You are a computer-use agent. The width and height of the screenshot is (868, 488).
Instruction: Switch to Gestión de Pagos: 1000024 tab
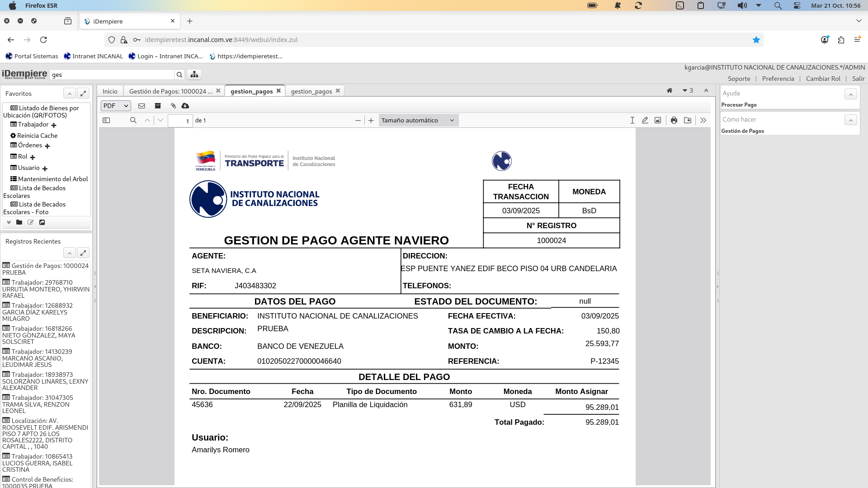click(170, 91)
